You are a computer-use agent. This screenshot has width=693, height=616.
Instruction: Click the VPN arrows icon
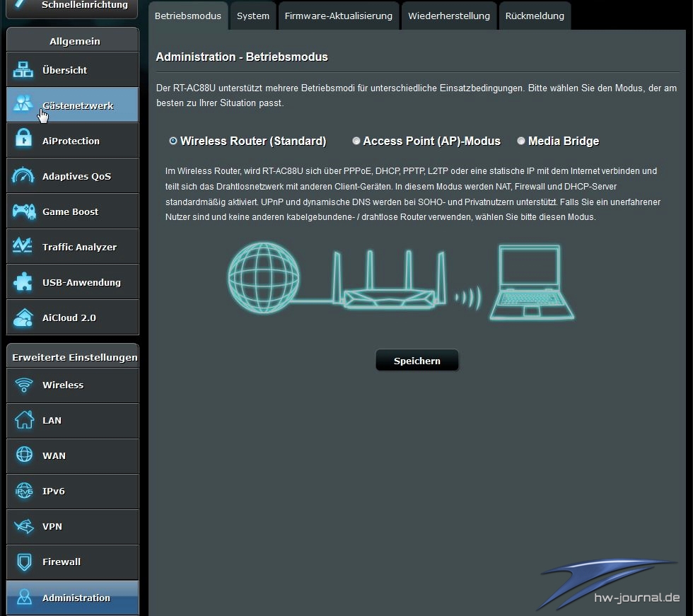point(24,526)
